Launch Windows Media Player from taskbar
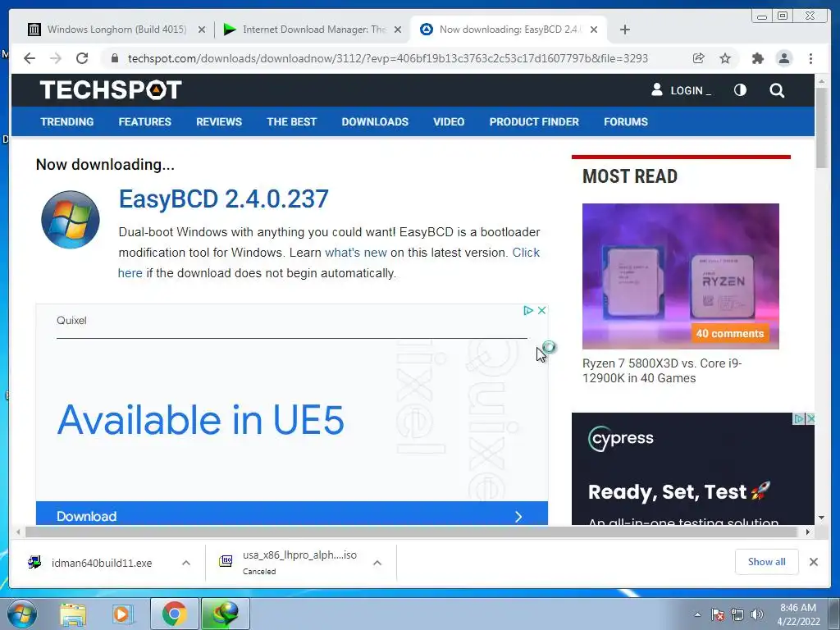 tap(123, 614)
